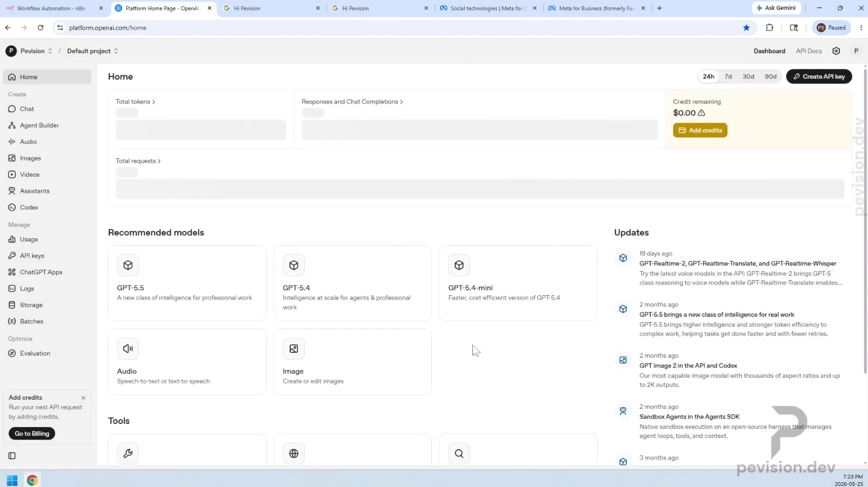Reload the page
This screenshot has height=487, width=868.
(40, 28)
